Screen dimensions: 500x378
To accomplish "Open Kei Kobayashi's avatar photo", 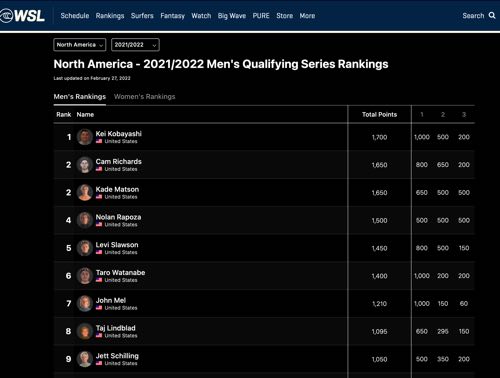I will 85,137.
